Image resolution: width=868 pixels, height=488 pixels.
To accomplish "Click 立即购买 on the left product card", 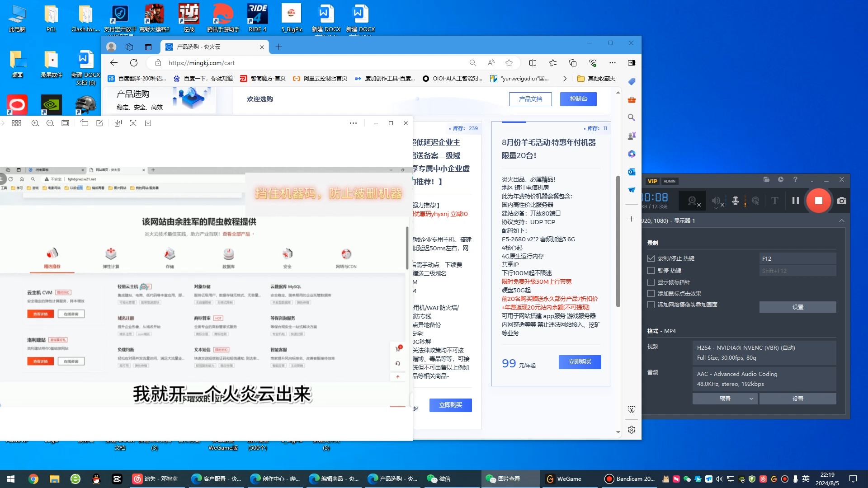I will tap(450, 405).
